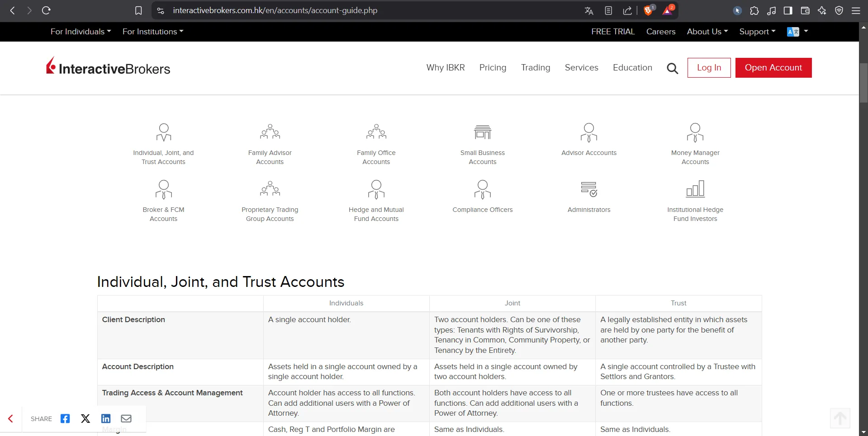Open the music note playlist icon

click(x=772, y=10)
